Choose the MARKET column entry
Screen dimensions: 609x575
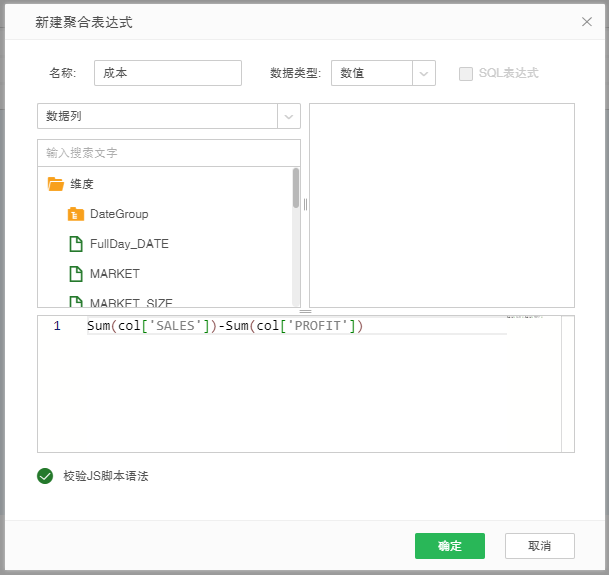(x=114, y=274)
